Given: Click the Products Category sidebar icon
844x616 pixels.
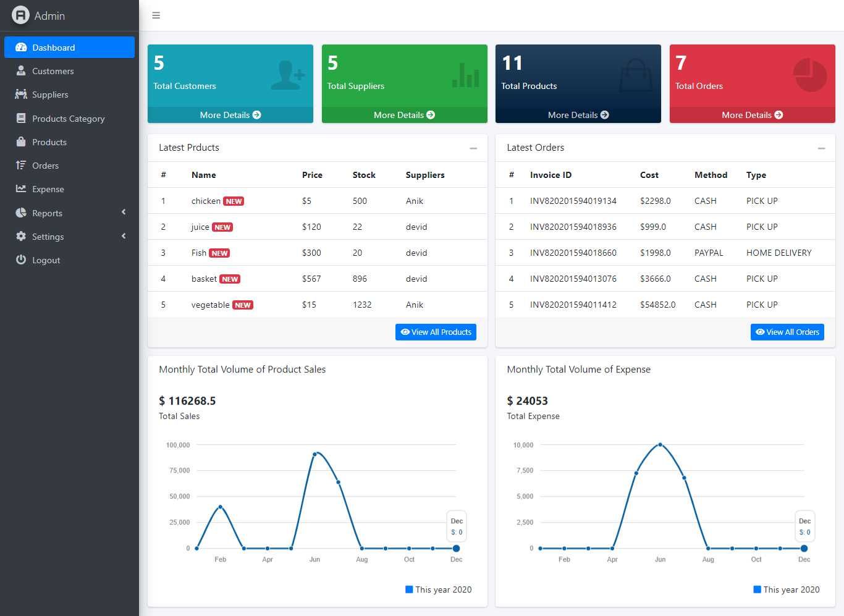Looking at the screenshot, I should tap(21, 119).
